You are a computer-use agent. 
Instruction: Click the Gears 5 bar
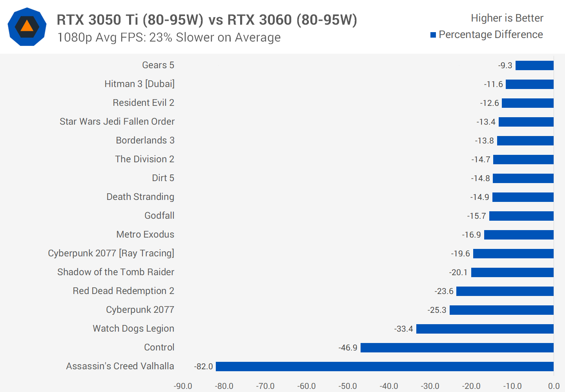[x=534, y=65]
